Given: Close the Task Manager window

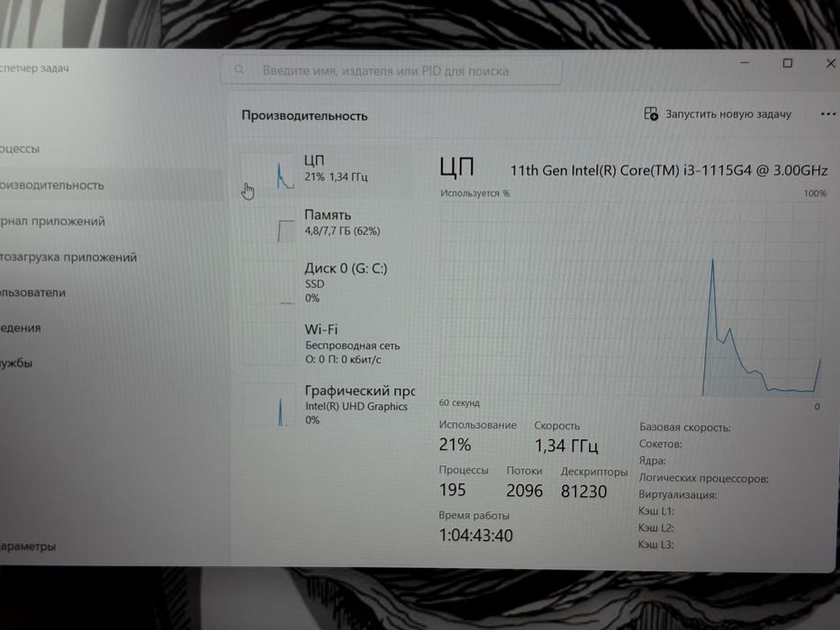Looking at the screenshot, I should (x=830, y=63).
